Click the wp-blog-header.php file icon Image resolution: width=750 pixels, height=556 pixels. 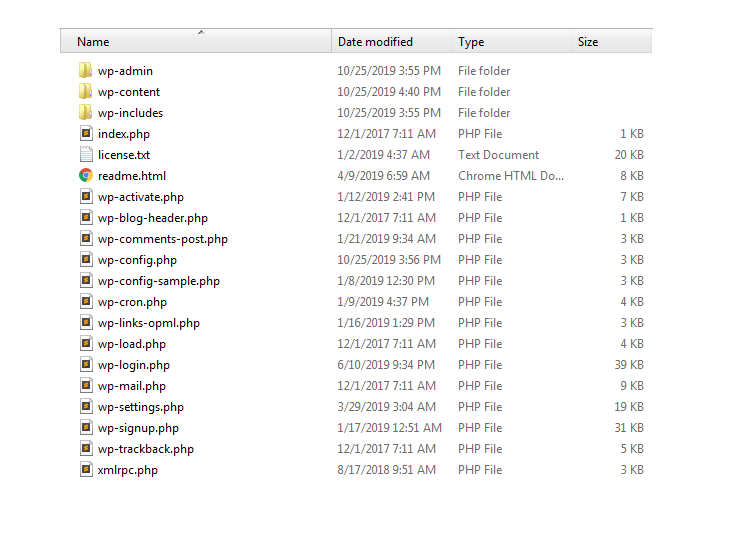pyautogui.click(x=86, y=218)
